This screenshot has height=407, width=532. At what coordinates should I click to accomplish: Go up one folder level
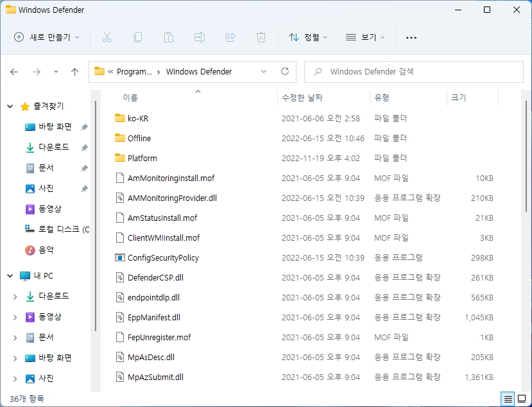[x=74, y=72]
